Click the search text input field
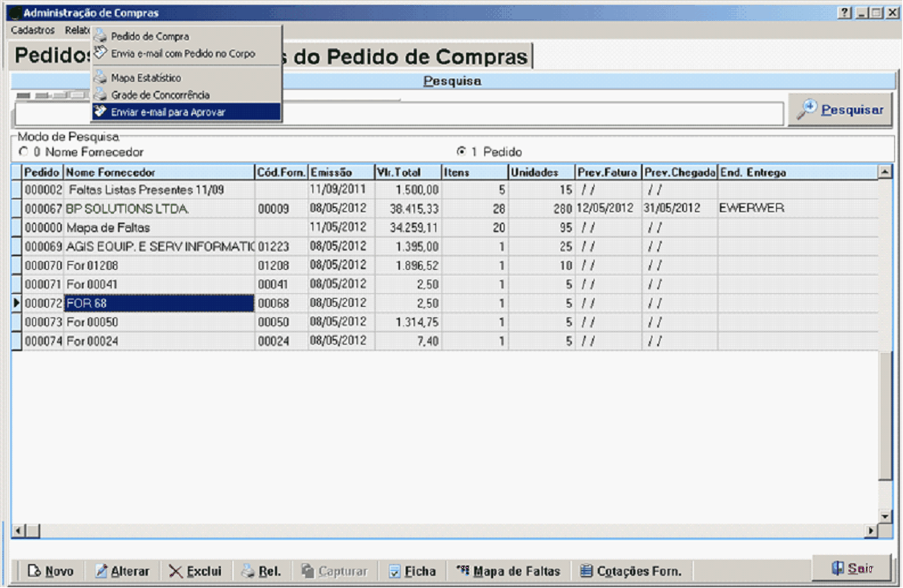This screenshot has width=903, height=588. point(399,114)
